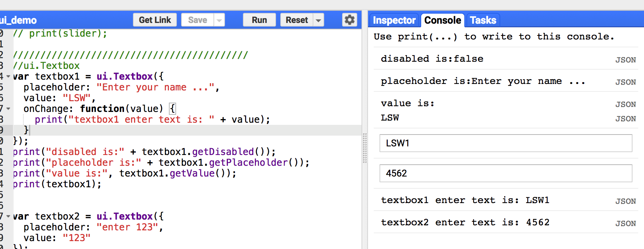The height and width of the screenshot is (249, 644).
Task: Grab the panel splitter handle
Action: coord(365,148)
